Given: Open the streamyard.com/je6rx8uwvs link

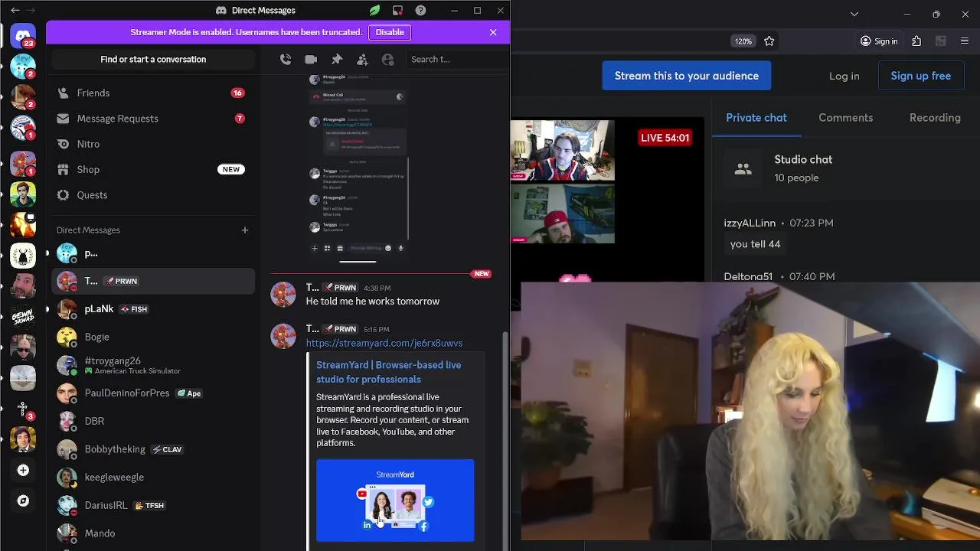Looking at the screenshot, I should (384, 343).
